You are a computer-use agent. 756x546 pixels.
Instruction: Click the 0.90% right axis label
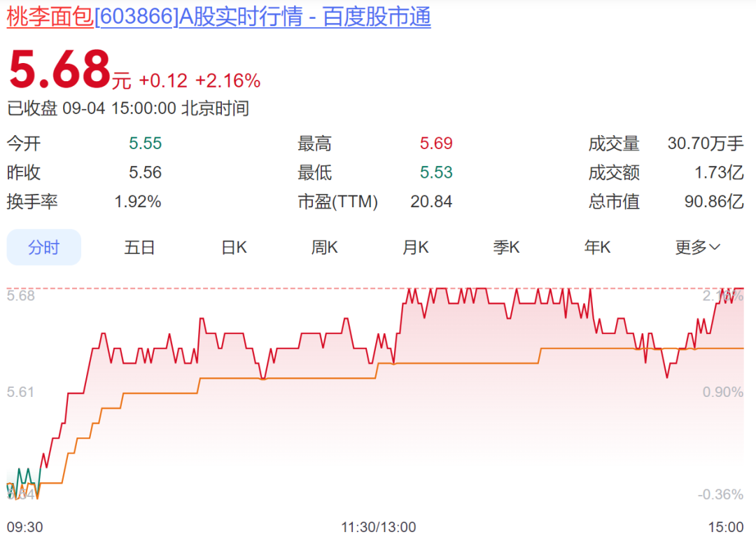click(722, 392)
